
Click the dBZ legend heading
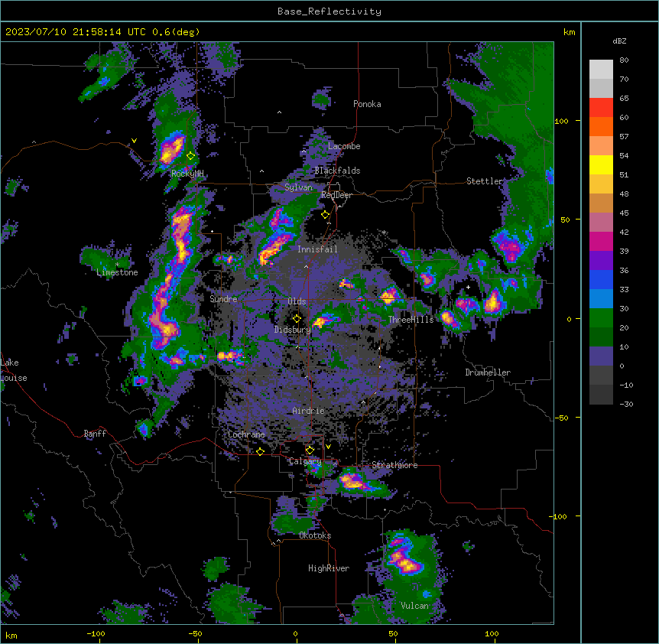tap(619, 41)
